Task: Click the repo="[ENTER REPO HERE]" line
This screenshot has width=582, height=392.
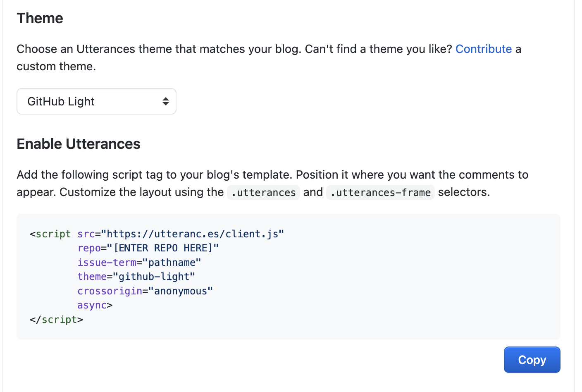Action: pos(148,248)
